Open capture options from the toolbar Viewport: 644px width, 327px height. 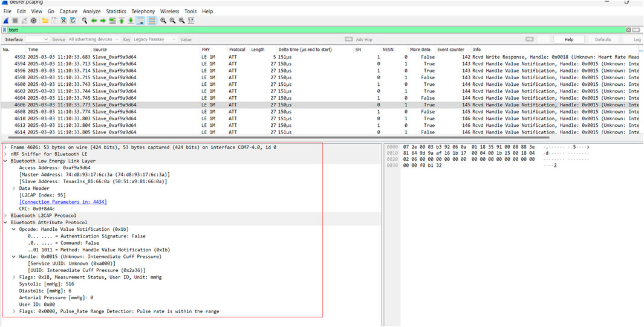(x=34, y=21)
